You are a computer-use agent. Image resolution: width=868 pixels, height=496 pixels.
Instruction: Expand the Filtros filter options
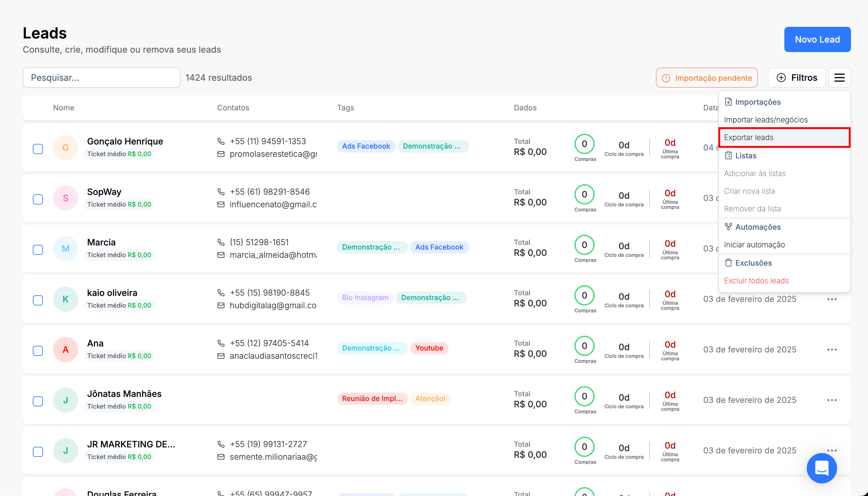[x=796, y=78]
